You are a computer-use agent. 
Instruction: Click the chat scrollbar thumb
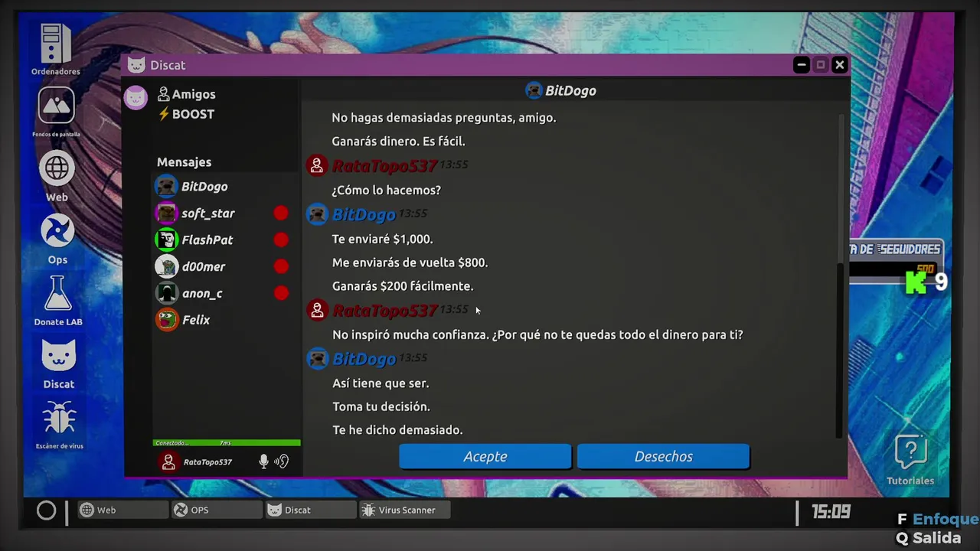pyautogui.click(x=839, y=350)
